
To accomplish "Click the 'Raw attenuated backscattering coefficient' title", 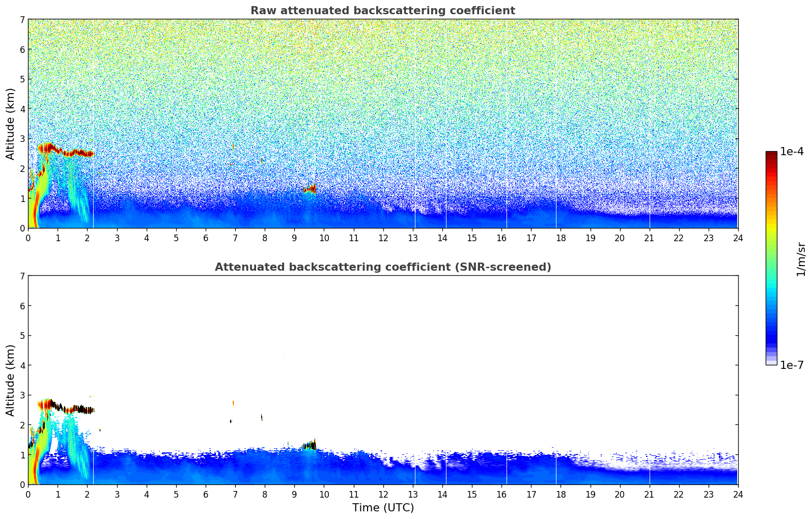I will [383, 11].
